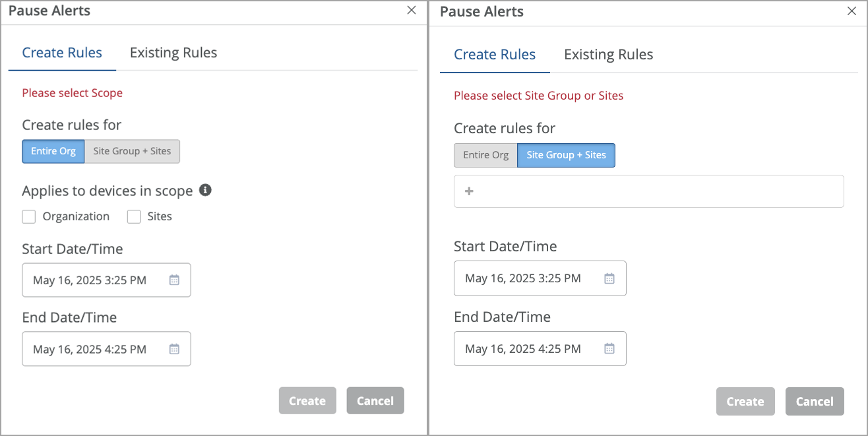The height and width of the screenshot is (436, 868).
Task: Check the Sites checkbox under Applies to devices
Action: (134, 216)
